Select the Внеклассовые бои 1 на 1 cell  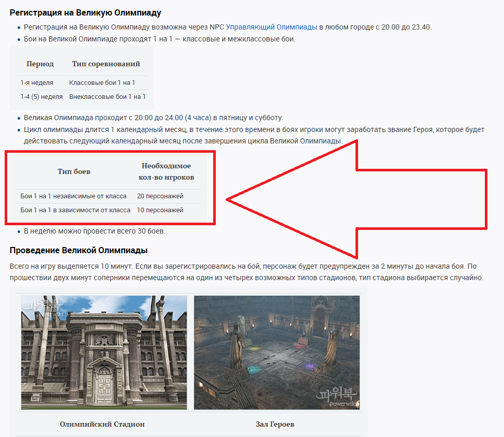pyautogui.click(x=107, y=97)
